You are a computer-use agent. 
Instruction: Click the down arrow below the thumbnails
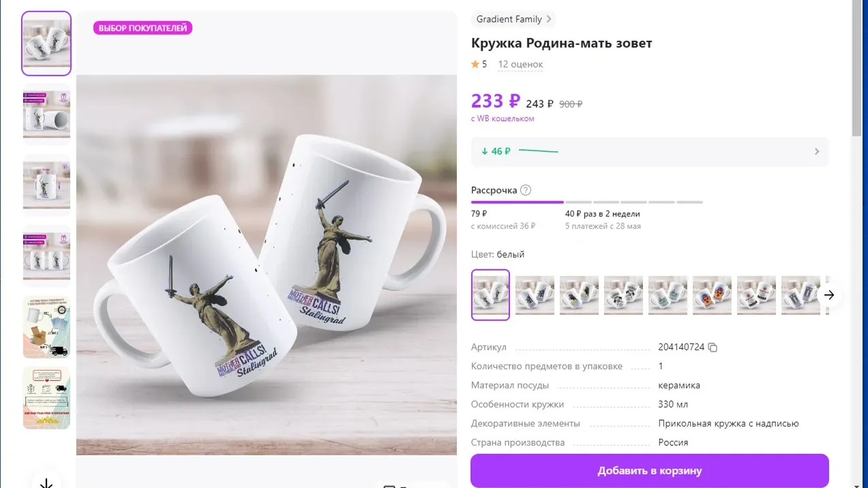tap(46, 483)
